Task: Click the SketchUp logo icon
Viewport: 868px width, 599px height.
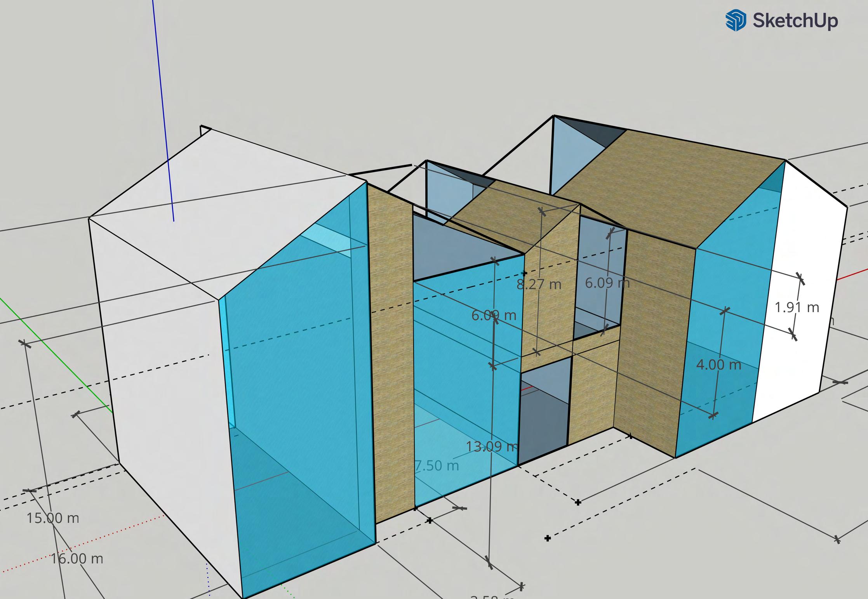Action: [736, 20]
